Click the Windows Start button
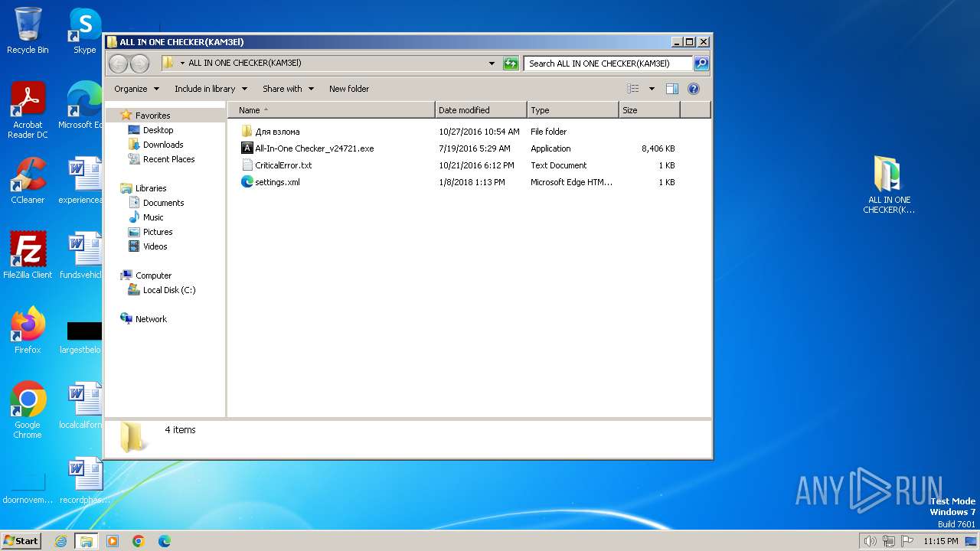The image size is (980, 551). pos(21,540)
